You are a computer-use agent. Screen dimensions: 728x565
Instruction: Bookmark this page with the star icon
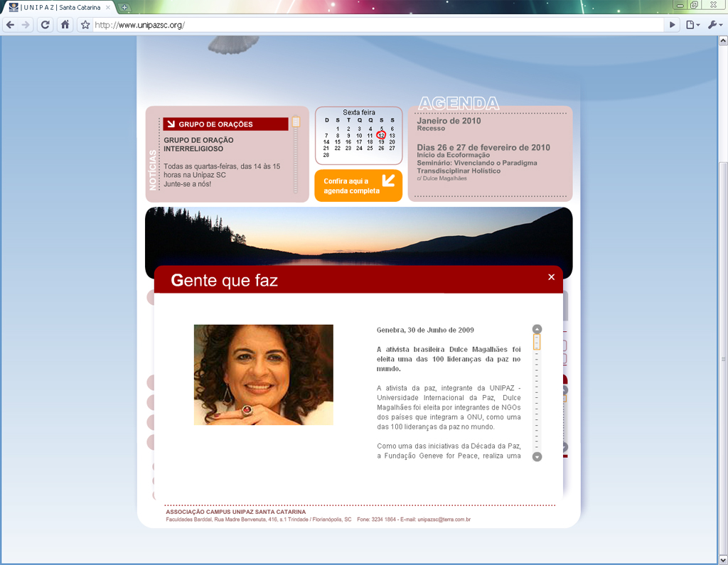85,25
